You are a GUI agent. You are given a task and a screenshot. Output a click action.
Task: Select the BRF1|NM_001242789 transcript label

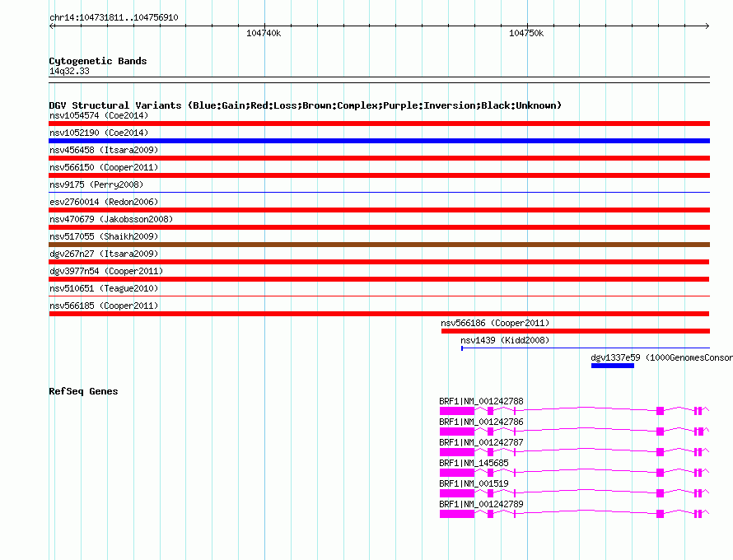[x=481, y=504]
